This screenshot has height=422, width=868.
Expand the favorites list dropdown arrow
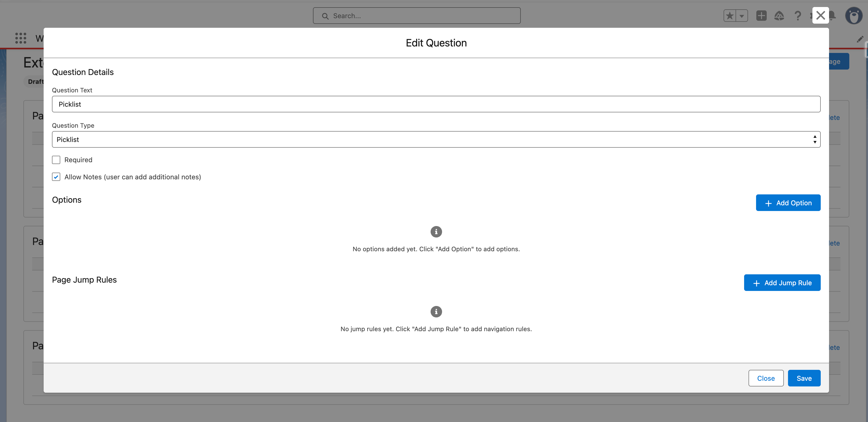(x=742, y=16)
